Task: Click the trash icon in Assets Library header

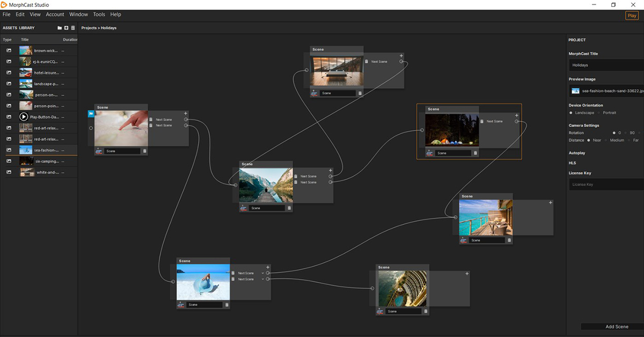Action: pos(73,27)
